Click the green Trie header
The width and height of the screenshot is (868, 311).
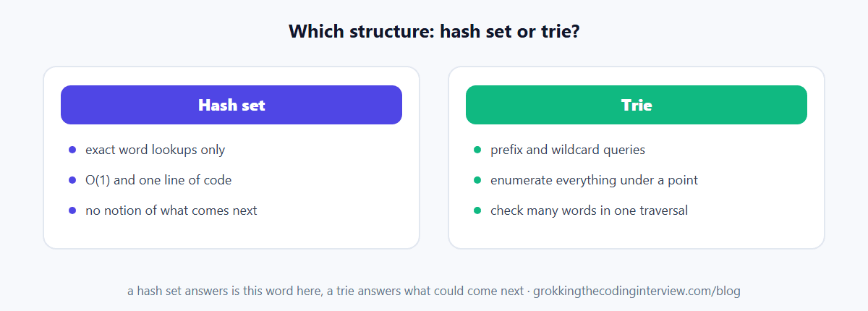[x=637, y=105]
